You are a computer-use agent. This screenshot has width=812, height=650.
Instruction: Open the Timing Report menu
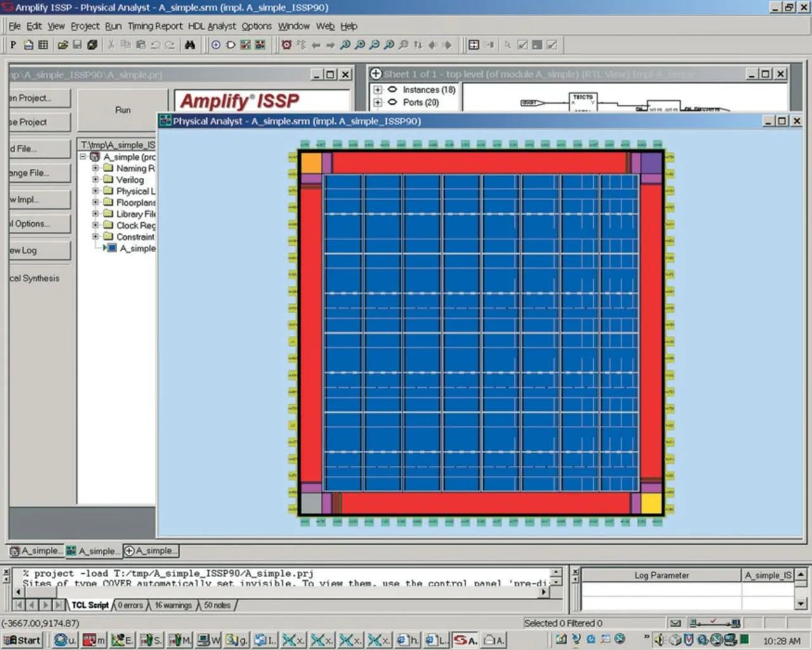tap(155, 26)
